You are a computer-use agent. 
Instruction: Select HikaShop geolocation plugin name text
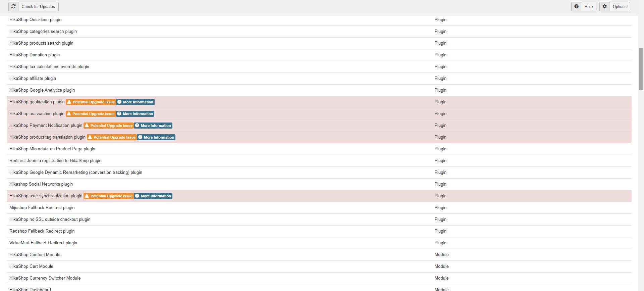tap(37, 102)
